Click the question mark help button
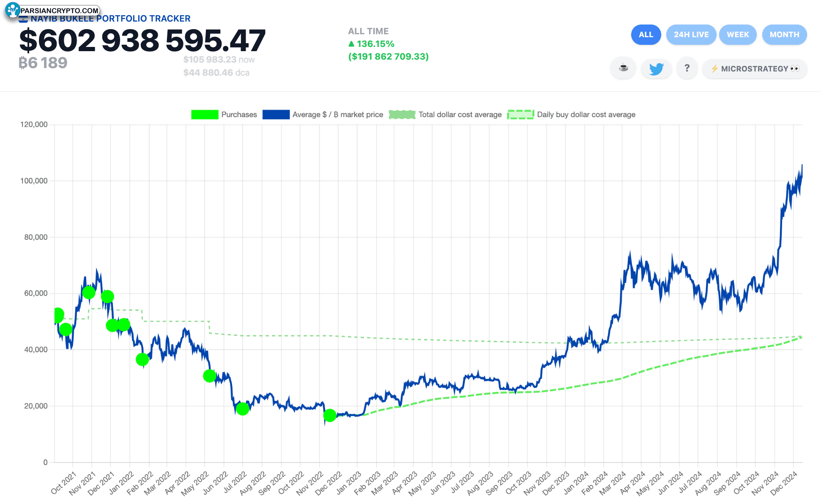 pos(687,68)
